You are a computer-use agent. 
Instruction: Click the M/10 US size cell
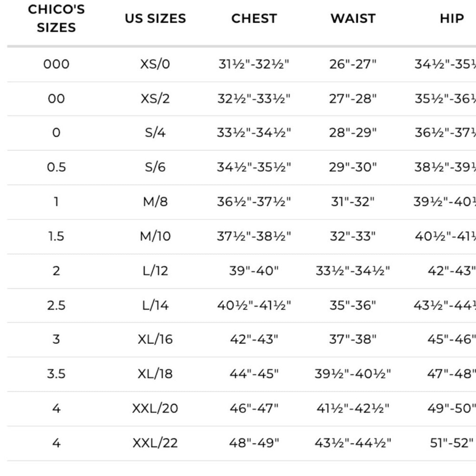[x=155, y=236]
